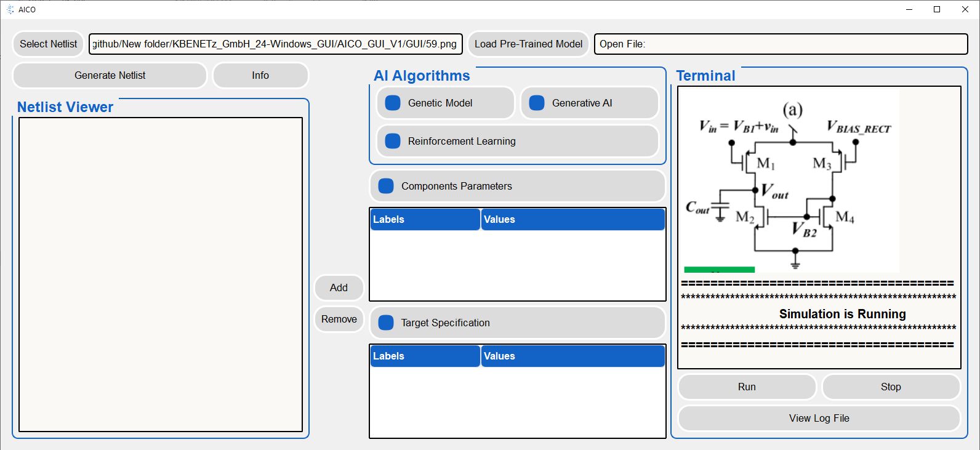Click the green progress bar in Terminal
The height and width of the screenshot is (450, 980).
[719, 270]
